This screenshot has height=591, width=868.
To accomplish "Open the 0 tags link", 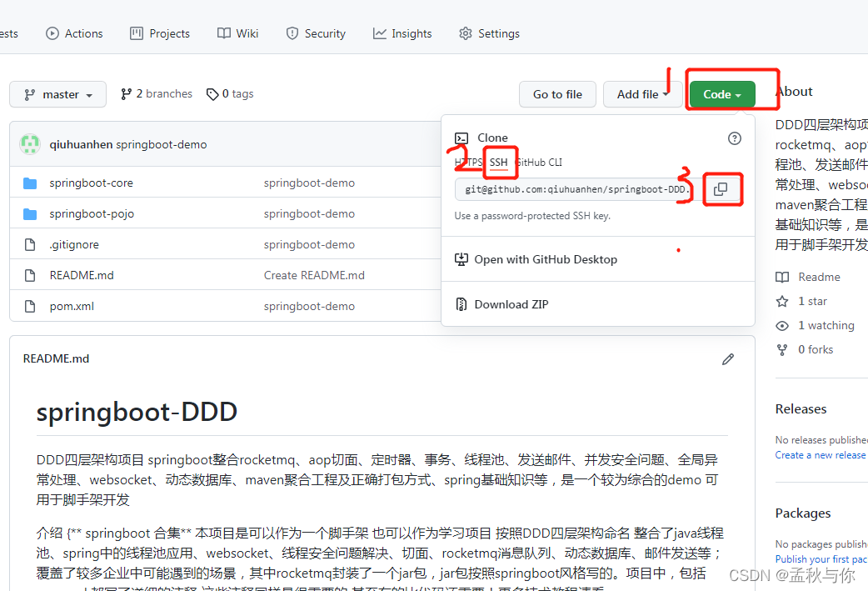I will (x=230, y=93).
